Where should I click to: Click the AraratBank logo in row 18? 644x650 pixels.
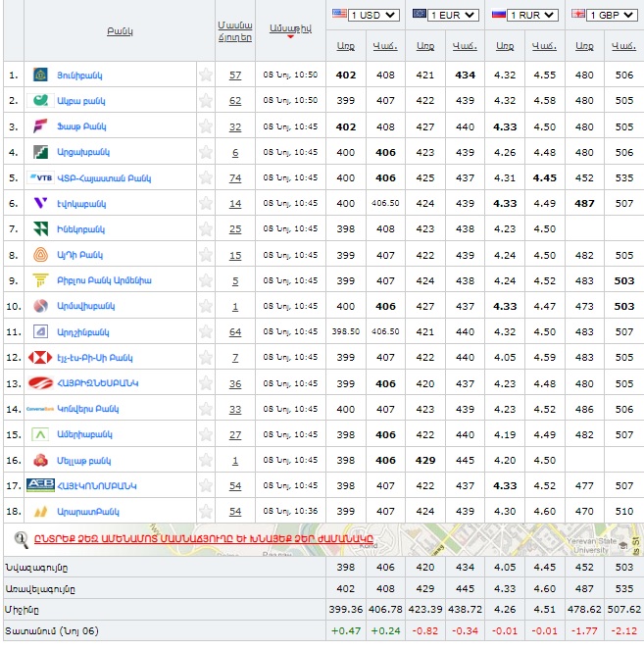pyautogui.click(x=41, y=511)
